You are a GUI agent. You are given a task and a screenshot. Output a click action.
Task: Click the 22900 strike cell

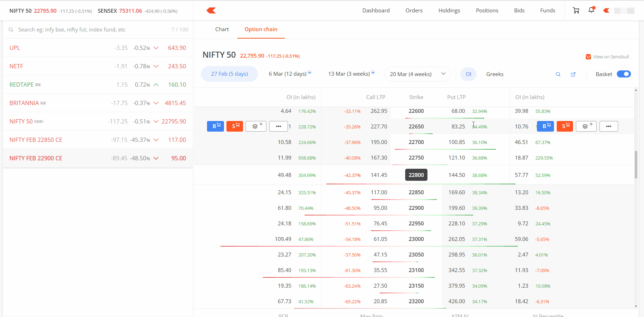(x=416, y=208)
